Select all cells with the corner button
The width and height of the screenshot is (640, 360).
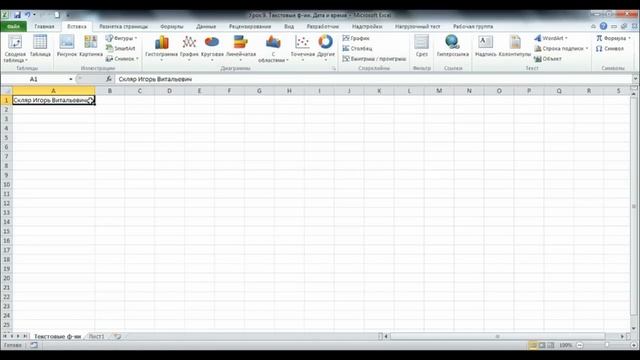6,91
